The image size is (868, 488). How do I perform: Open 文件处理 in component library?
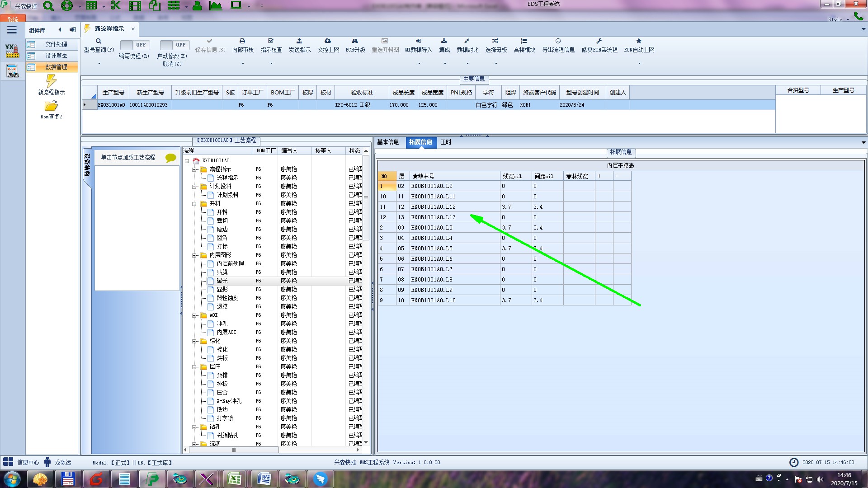pyautogui.click(x=56, y=44)
